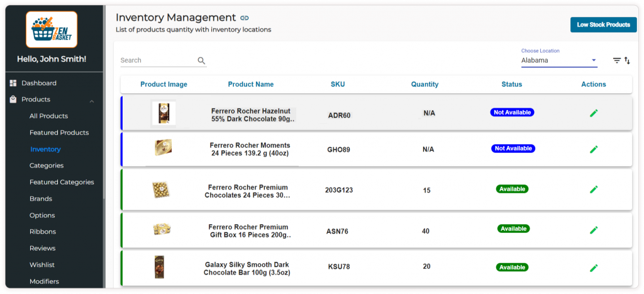The image size is (644, 294).
Task: Click Available badge for ASN76
Action: 513,229
